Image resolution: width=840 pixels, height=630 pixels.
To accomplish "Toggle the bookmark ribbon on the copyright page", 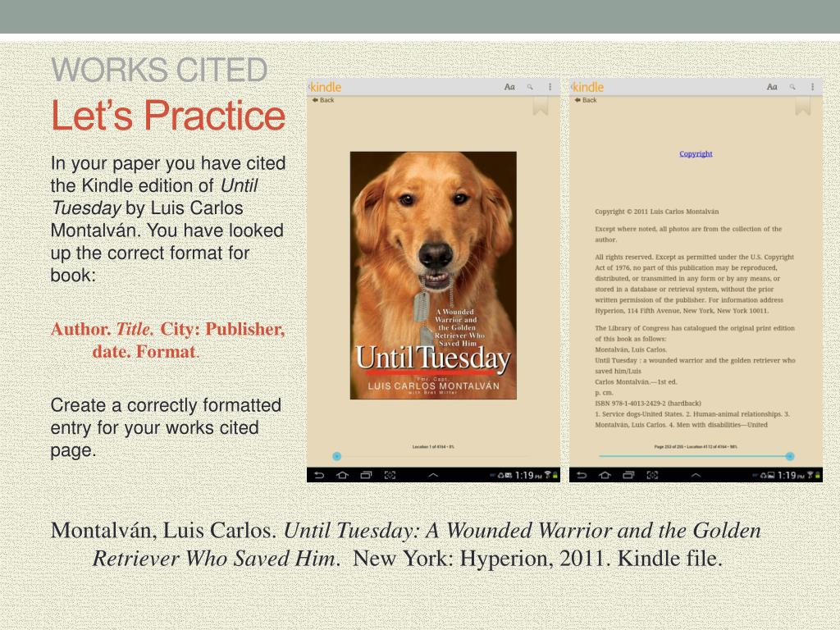I will click(x=803, y=106).
